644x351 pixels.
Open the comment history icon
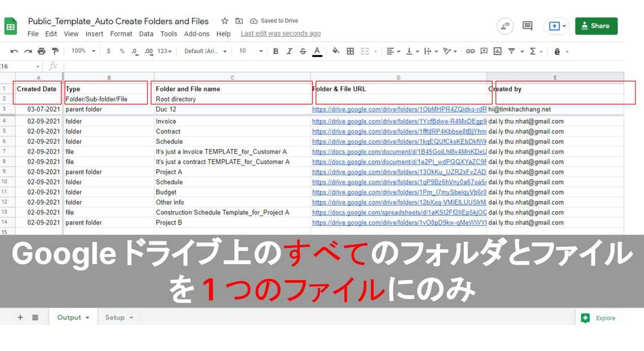coord(527,26)
